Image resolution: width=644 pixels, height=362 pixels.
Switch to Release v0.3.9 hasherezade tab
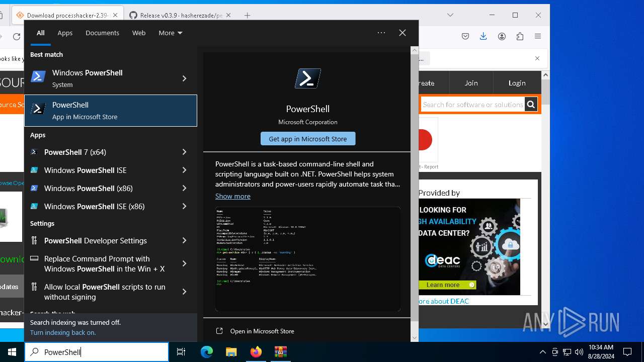[175, 15]
